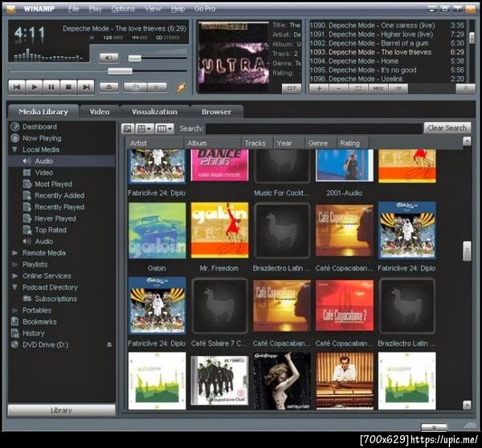Click the playlist add (+) button
The height and width of the screenshot is (448, 482).
(319, 88)
